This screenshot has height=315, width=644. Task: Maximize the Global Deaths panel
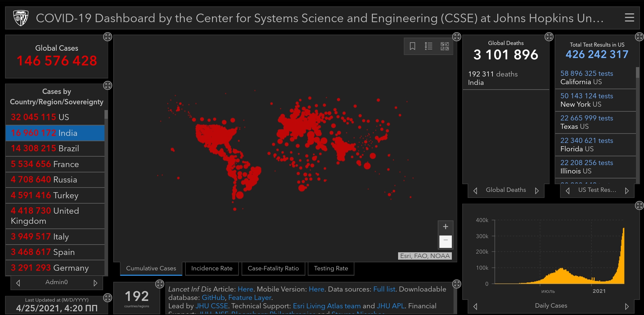(549, 37)
